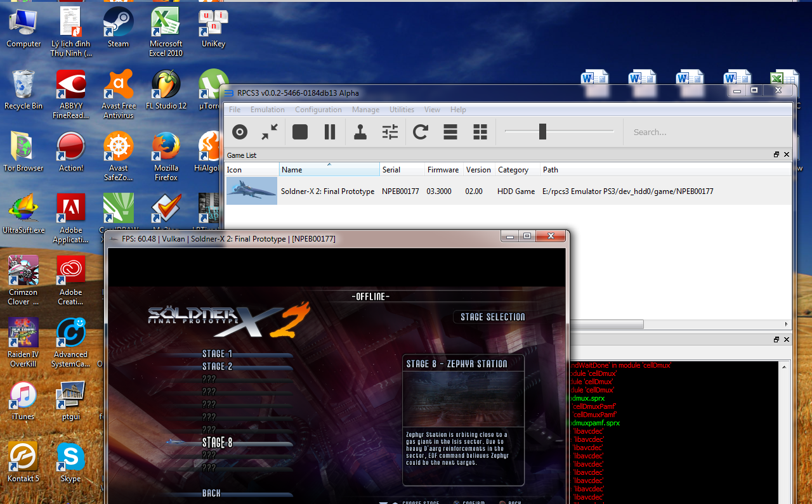Open the UltraSurf.exe desktop icon
This screenshot has width=812, height=504.
coord(23,214)
